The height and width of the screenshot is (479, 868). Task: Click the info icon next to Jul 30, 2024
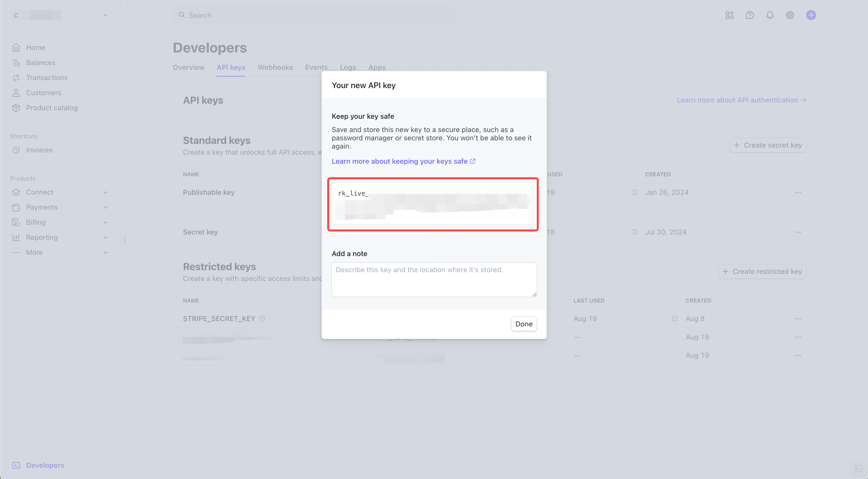point(634,232)
